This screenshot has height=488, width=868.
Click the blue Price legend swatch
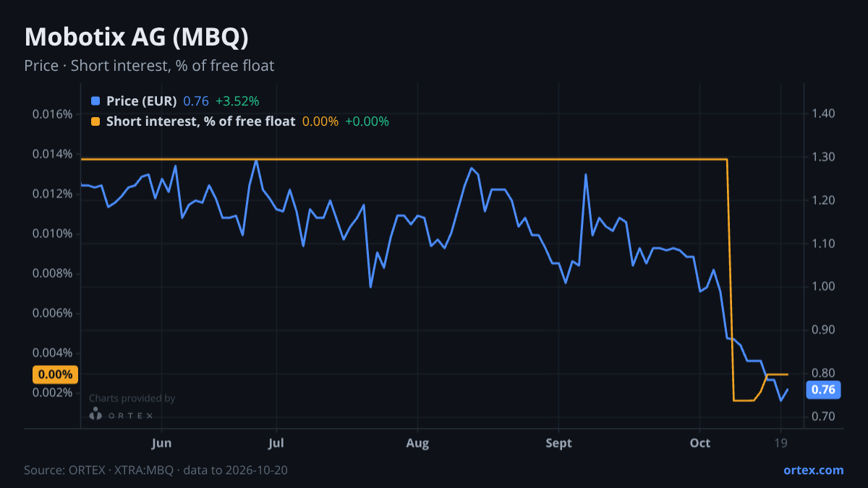(x=95, y=101)
